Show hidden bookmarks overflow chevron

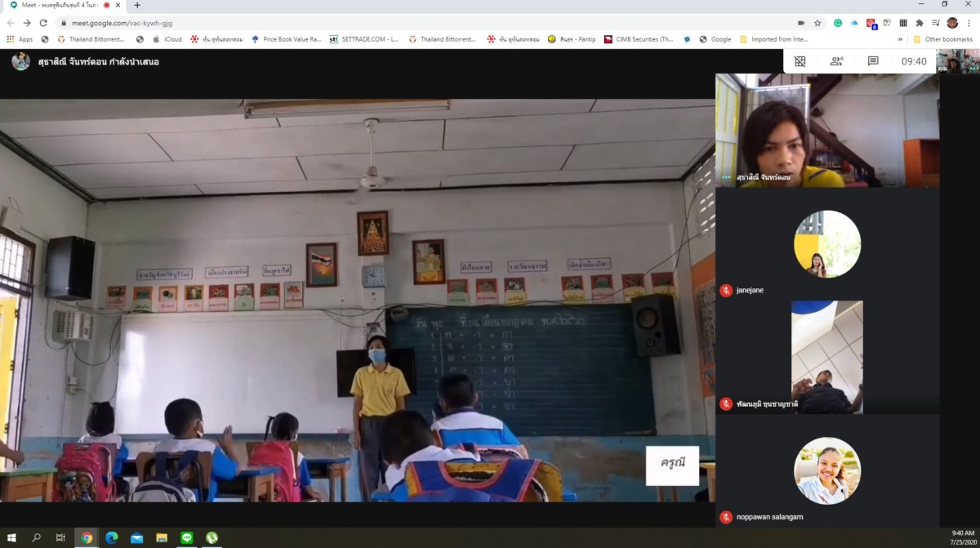(x=901, y=38)
